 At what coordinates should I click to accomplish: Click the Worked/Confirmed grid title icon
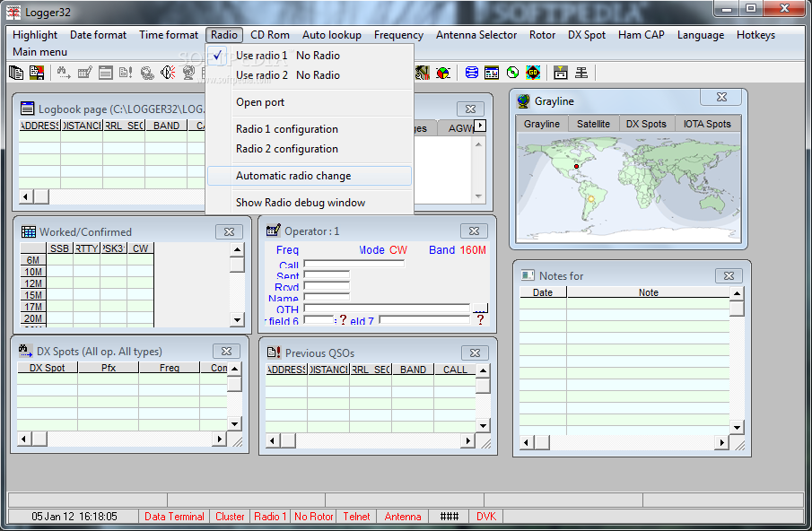29,231
